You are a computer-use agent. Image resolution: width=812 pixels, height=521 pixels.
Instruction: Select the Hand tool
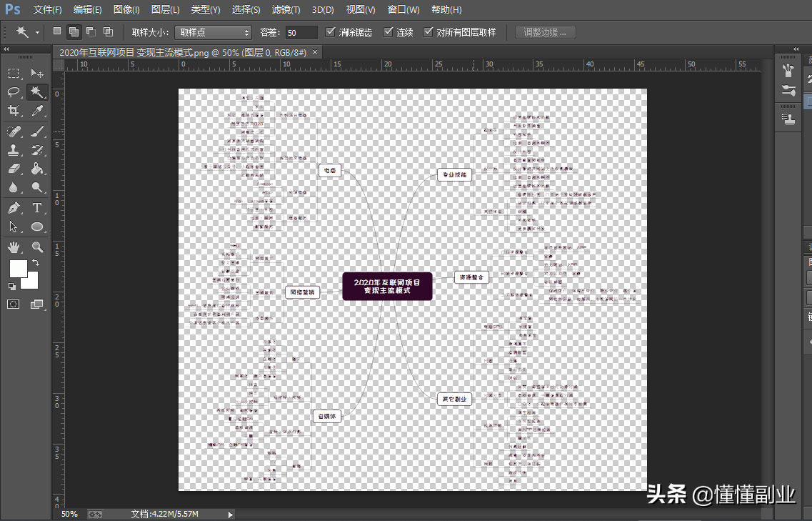click(x=14, y=247)
